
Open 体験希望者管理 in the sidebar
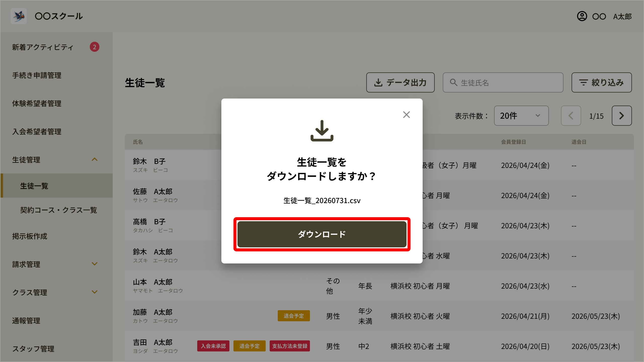37,103
